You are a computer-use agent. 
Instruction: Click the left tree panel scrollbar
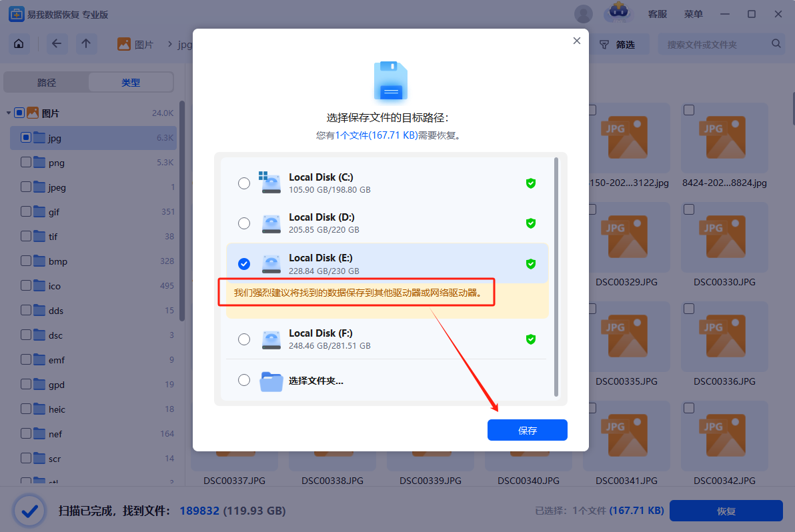pos(182,211)
